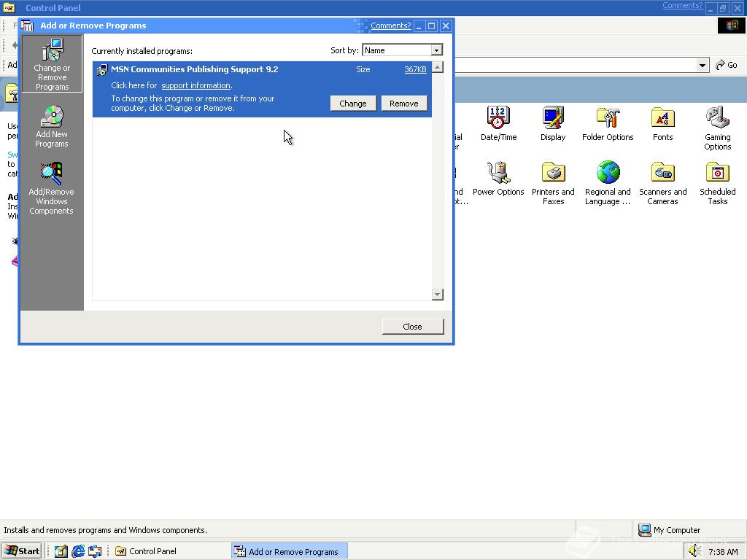Viewport: 747px width, 560px height.
Task: Minimize the Add or Remove Programs window
Action: point(419,26)
